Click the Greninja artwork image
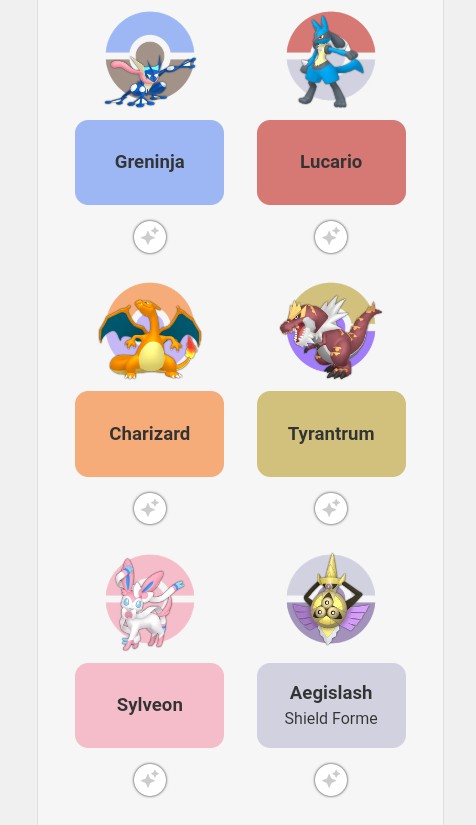 tap(150, 59)
